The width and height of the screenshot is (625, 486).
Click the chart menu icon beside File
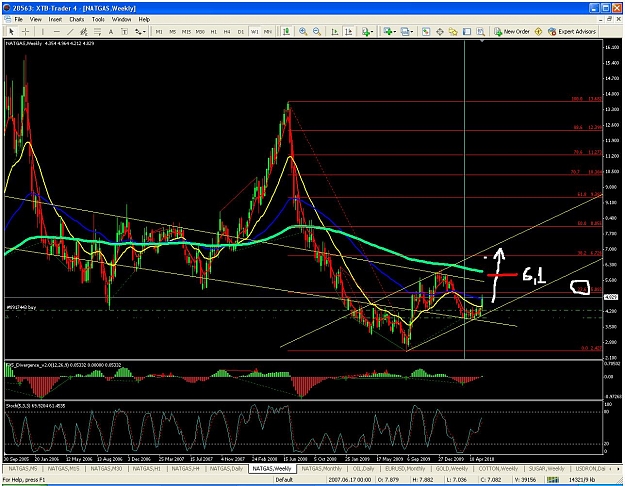pos(7,19)
